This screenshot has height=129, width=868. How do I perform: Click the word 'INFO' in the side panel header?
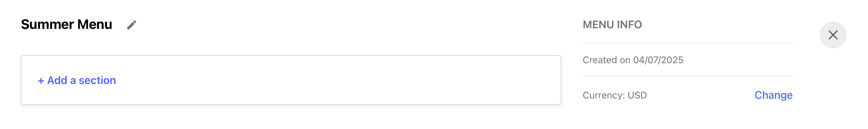629,25
